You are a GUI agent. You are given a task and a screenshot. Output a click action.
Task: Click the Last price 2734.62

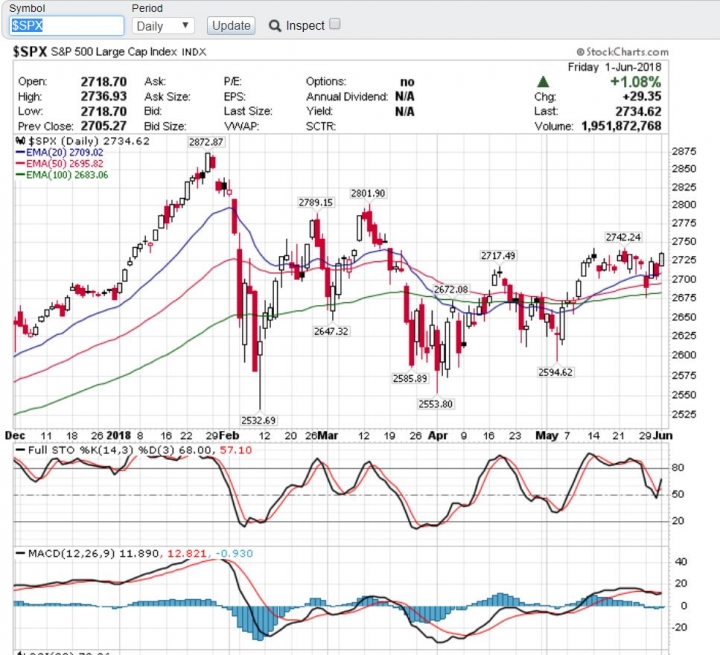pyautogui.click(x=638, y=111)
